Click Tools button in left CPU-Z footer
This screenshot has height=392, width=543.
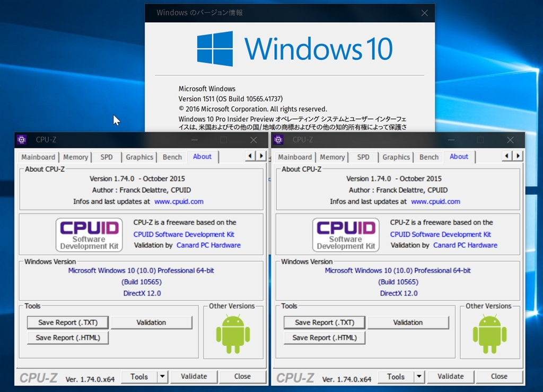(139, 377)
